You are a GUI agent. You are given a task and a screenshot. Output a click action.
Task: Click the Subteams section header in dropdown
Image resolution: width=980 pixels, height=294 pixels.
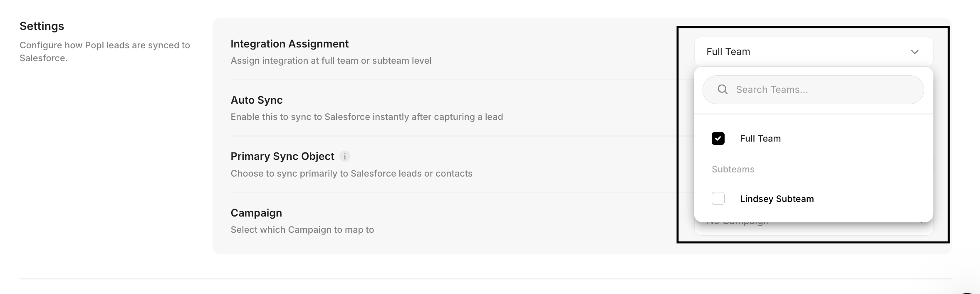(733, 169)
